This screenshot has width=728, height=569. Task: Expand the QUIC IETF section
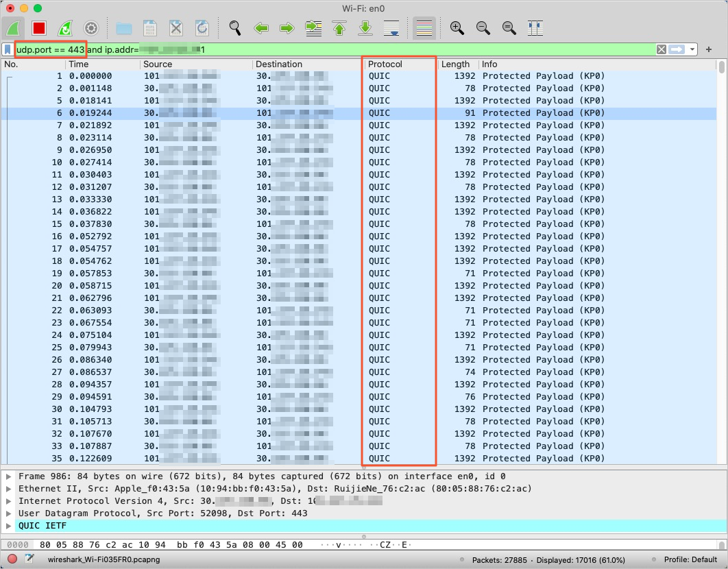pyautogui.click(x=8, y=525)
